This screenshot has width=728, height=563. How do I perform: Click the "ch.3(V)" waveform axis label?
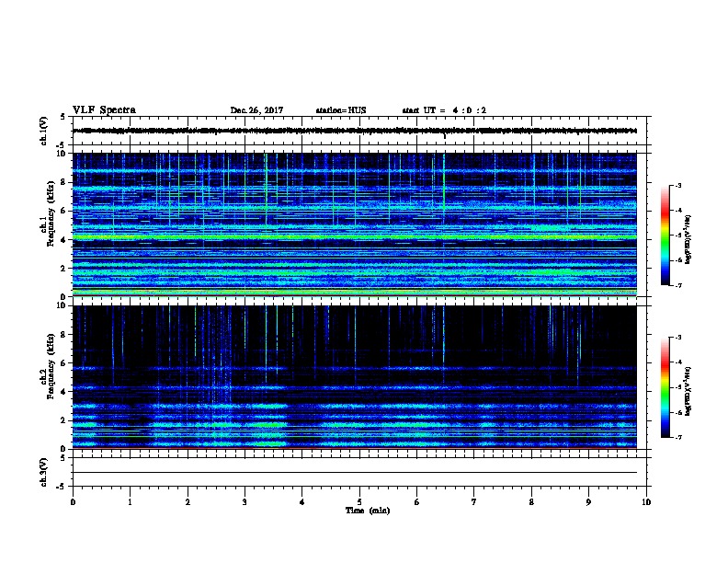[43, 472]
